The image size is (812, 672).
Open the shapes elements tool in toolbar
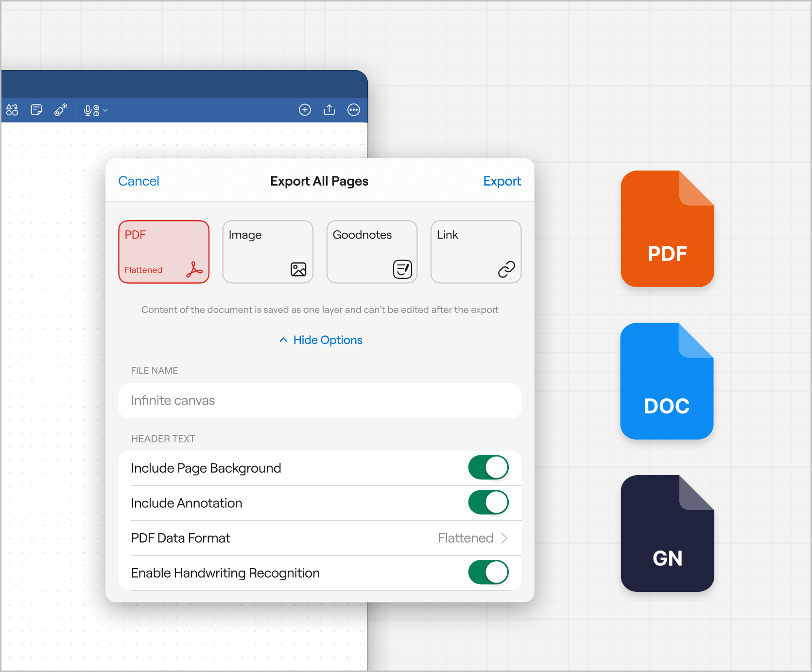[12, 110]
